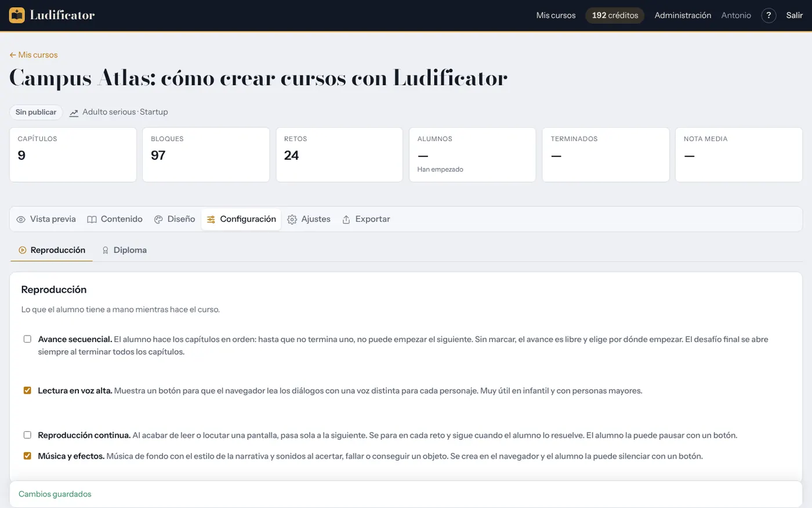812x508 pixels.
Task: Open Mis cursos in the top navigation
Action: (x=556, y=16)
